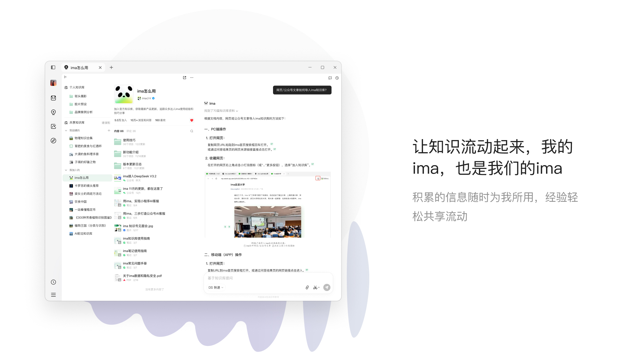Click the '发现' discover button
The height and width of the screenshot is (362, 644).
pos(106,123)
